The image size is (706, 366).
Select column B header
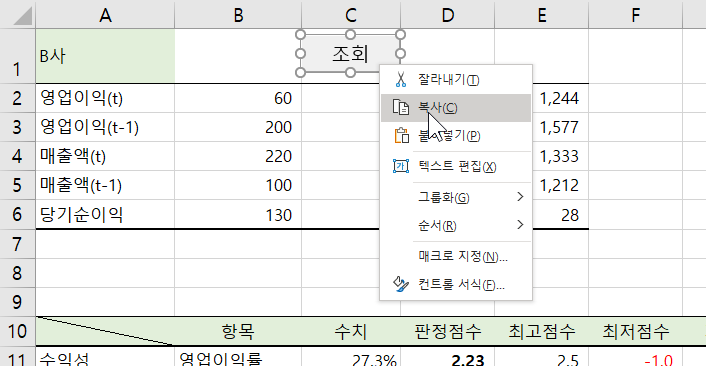[x=238, y=15]
